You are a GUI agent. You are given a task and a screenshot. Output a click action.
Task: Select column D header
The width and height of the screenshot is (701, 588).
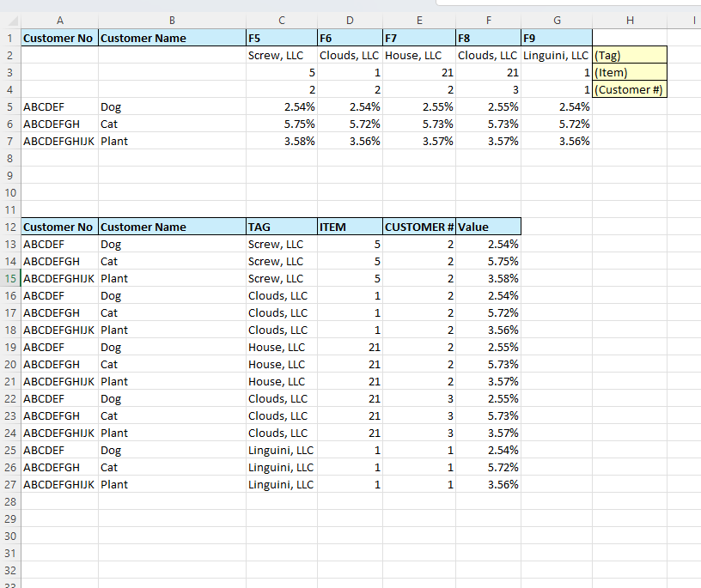pos(350,21)
